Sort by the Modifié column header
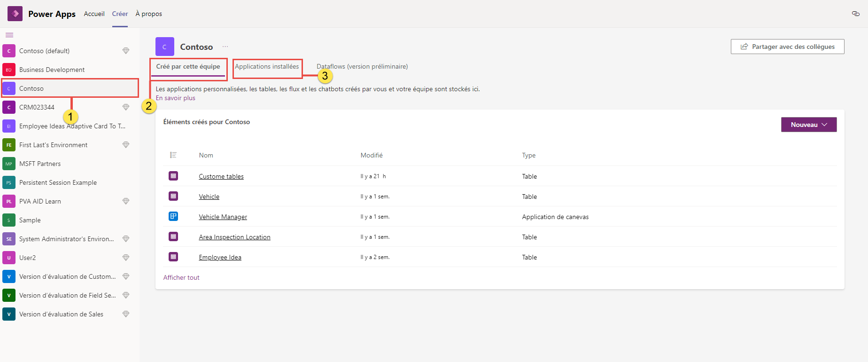The image size is (868, 362). tap(372, 155)
